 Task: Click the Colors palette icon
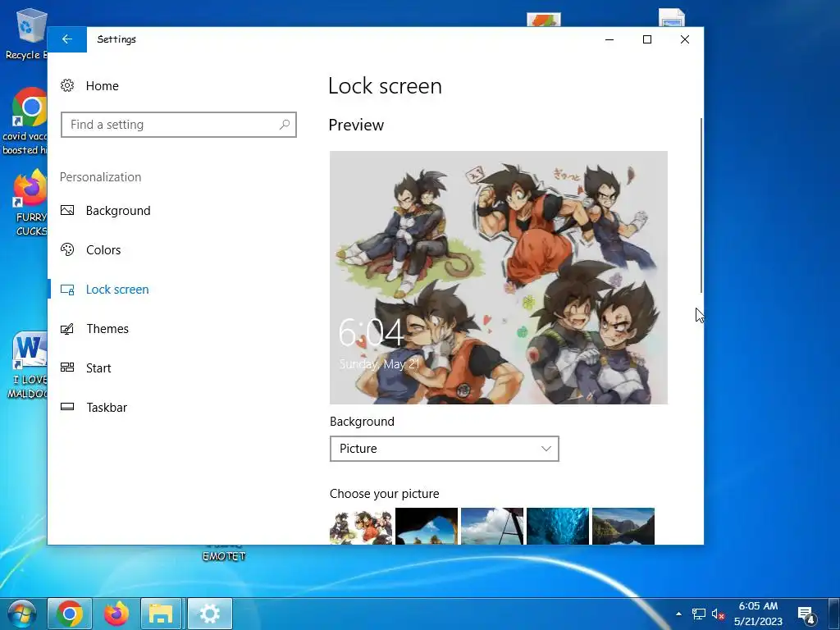(x=67, y=249)
